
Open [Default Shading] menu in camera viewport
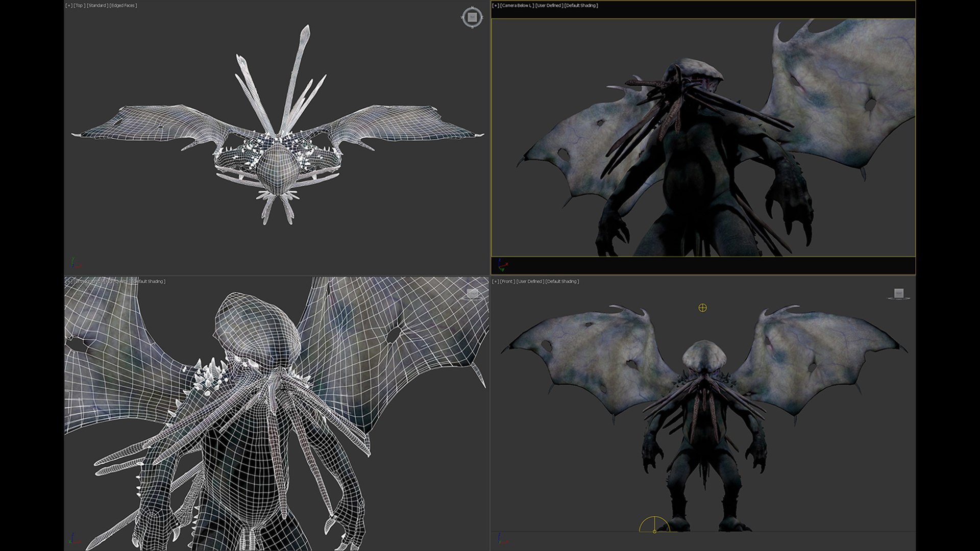(581, 6)
